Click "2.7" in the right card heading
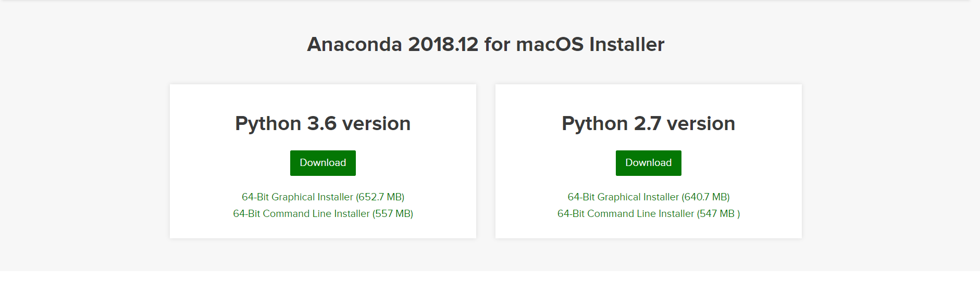Screen dimensions: 980x307 647,124
